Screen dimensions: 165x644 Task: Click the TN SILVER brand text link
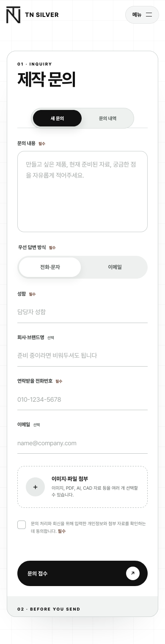[42, 15]
